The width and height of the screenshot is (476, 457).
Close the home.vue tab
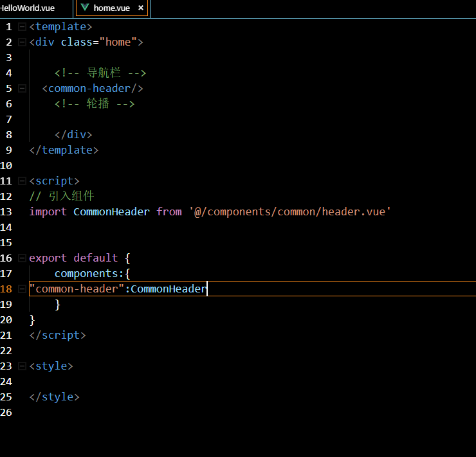click(141, 8)
